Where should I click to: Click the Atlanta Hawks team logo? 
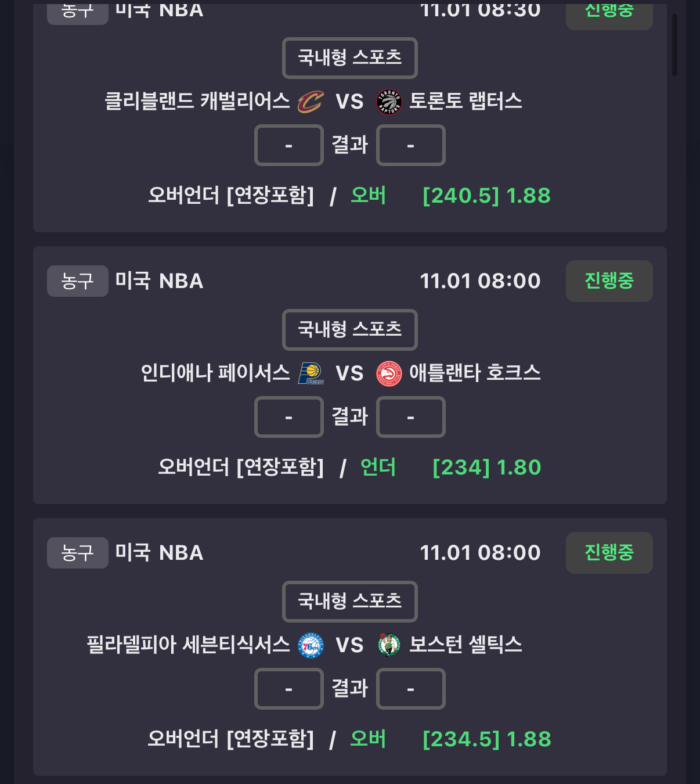389,373
